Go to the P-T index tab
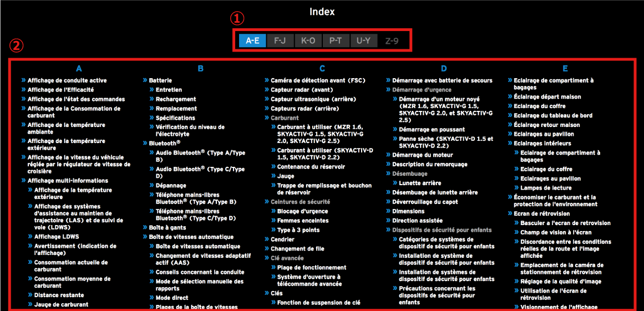The height and width of the screenshot is (311, 644). pyautogui.click(x=336, y=40)
